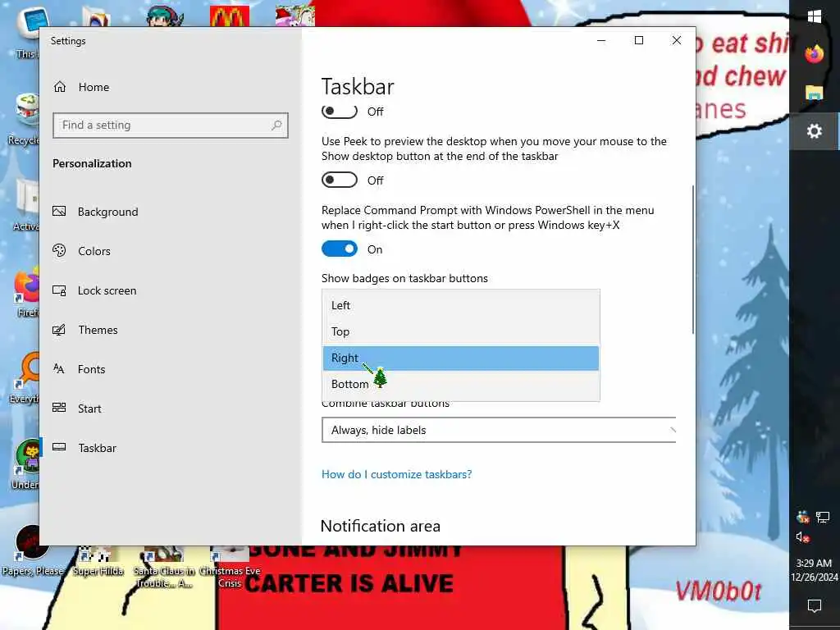840x630 pixels.
Task: Click the Settings page vertical scrollbar
Action: tap(693, 260)
